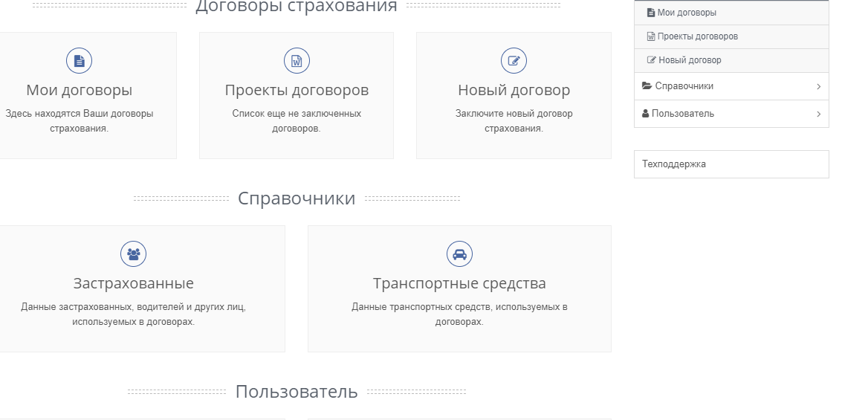
Task: Click the document icon above Мои договоры card
Action: [80, 60]
